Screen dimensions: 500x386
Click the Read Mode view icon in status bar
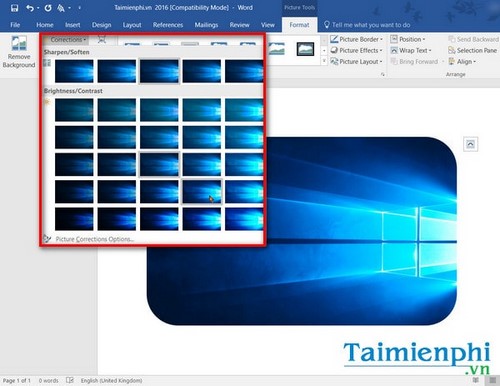click(x=476, y=380)
